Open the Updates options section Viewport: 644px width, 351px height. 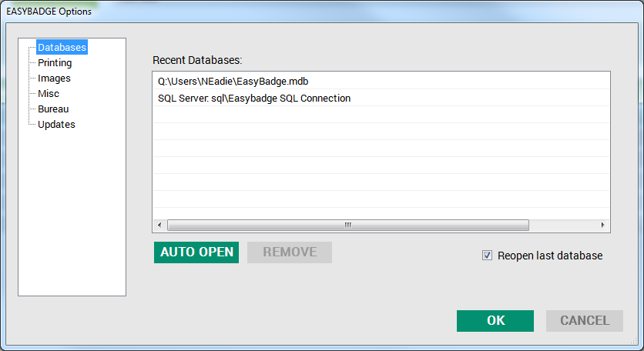point(56,125)
